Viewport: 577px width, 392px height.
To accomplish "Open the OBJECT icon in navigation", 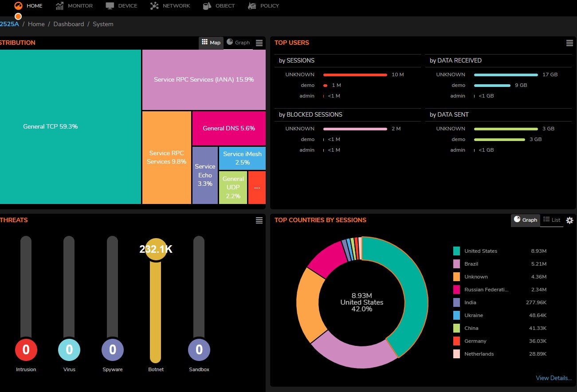I will [x=207, y=6].
